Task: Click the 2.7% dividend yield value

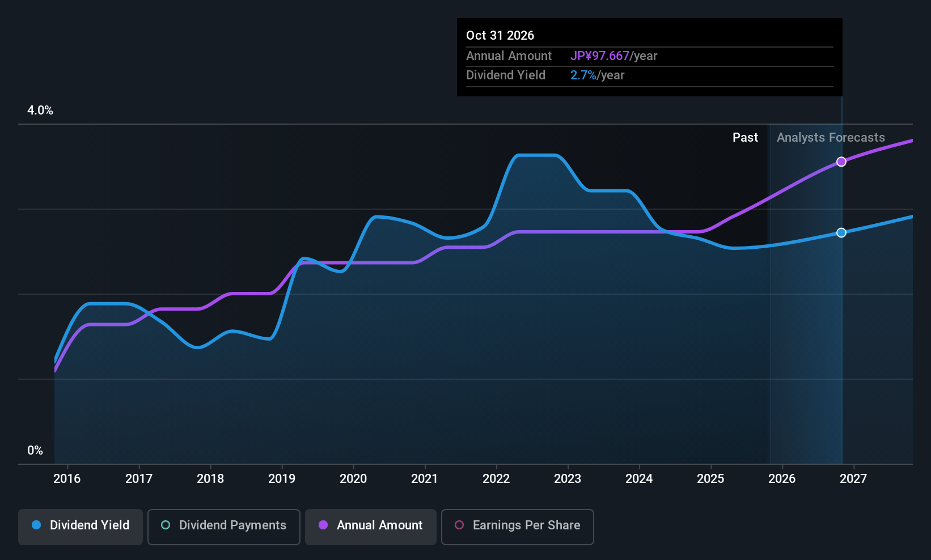Action: point(583,75)
